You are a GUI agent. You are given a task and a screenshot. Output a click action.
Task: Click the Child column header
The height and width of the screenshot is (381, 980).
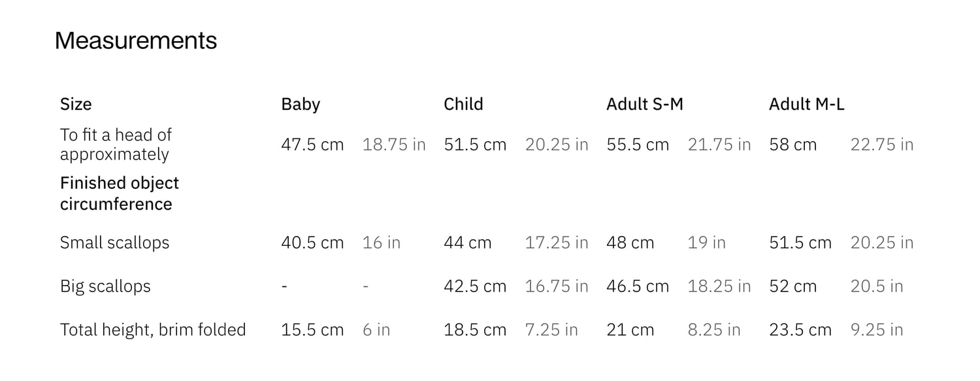(463, 104)
